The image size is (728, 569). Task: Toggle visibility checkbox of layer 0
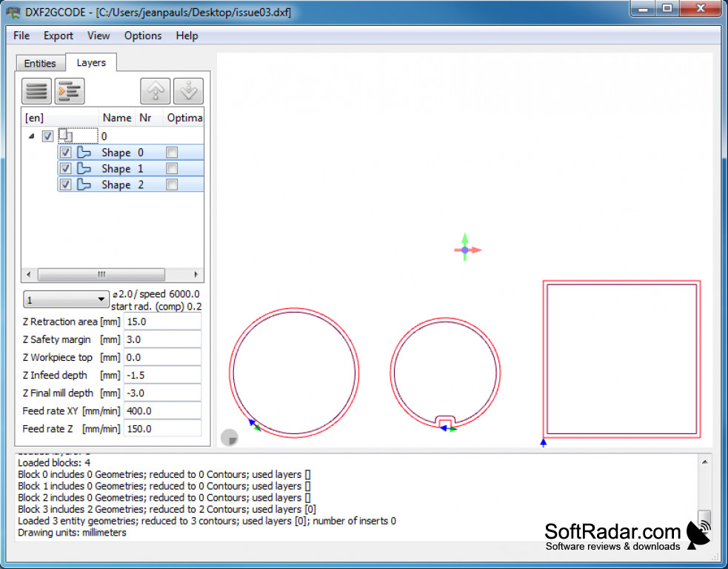click(x=47, y=136)
